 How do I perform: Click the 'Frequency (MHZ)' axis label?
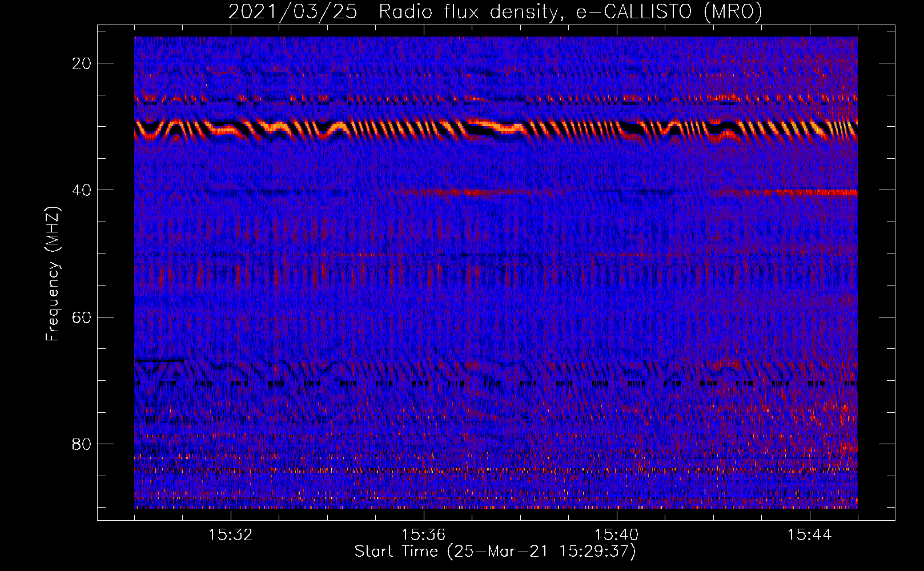click(53, 274)
